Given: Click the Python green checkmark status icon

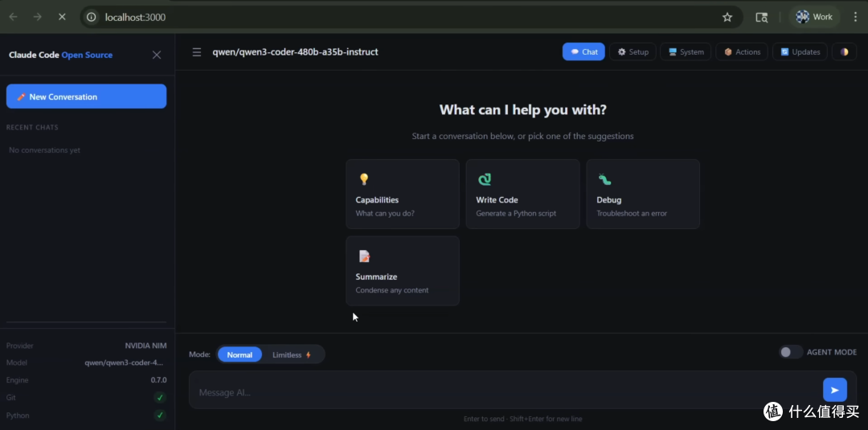Looking at the screenshot, I should (160, 415).
